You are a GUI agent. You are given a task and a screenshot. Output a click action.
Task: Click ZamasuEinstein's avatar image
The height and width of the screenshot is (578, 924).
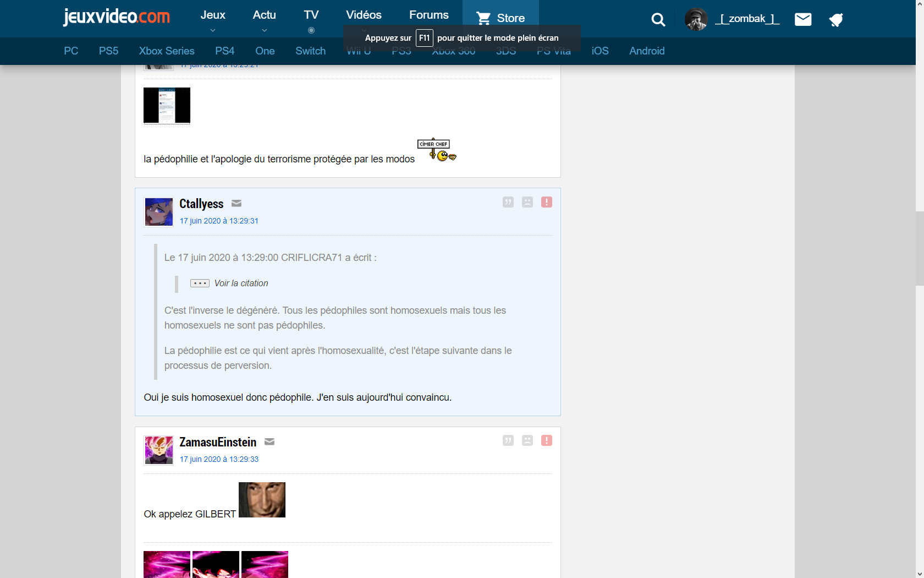click(159, 450)
